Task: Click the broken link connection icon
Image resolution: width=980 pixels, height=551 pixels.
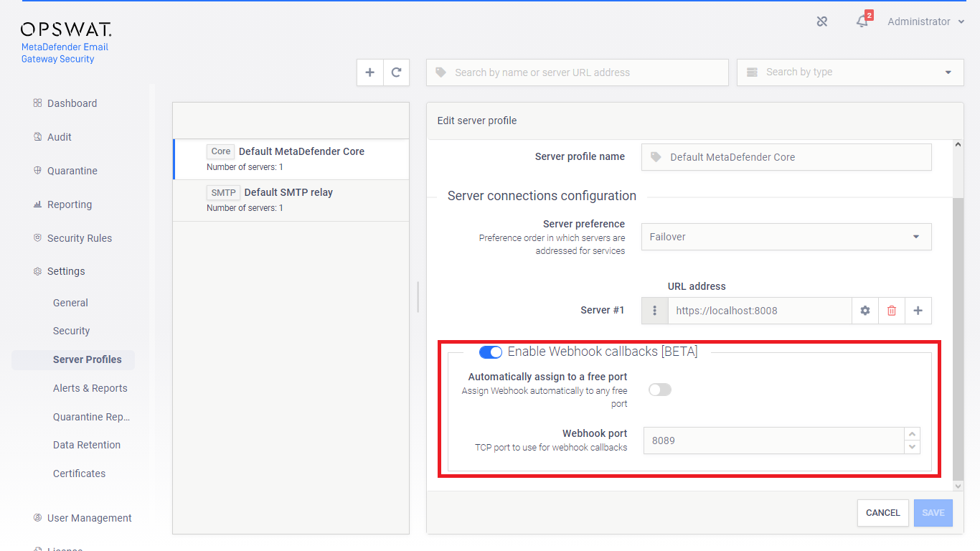Action: (822, 22)
